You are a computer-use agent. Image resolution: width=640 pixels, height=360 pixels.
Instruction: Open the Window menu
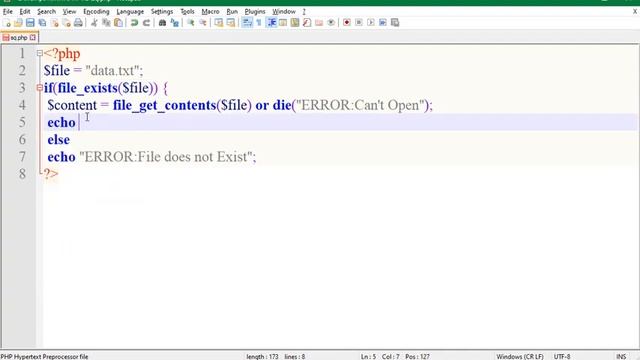coord(284,11)
